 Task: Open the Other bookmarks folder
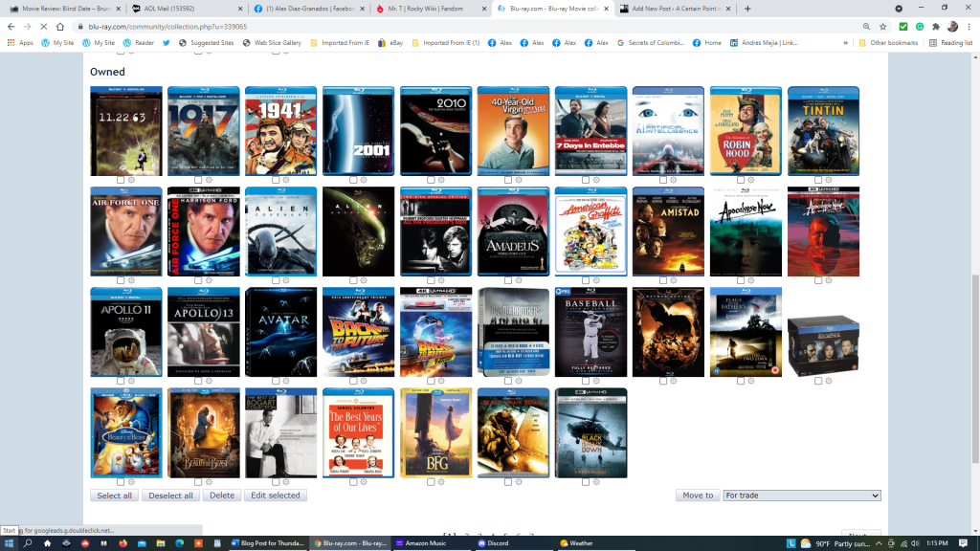click(889, 43)
